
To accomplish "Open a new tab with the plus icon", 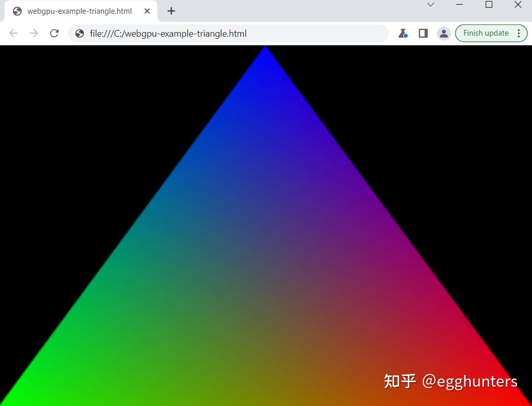I will pyautogui.click(x=171, y=11).
